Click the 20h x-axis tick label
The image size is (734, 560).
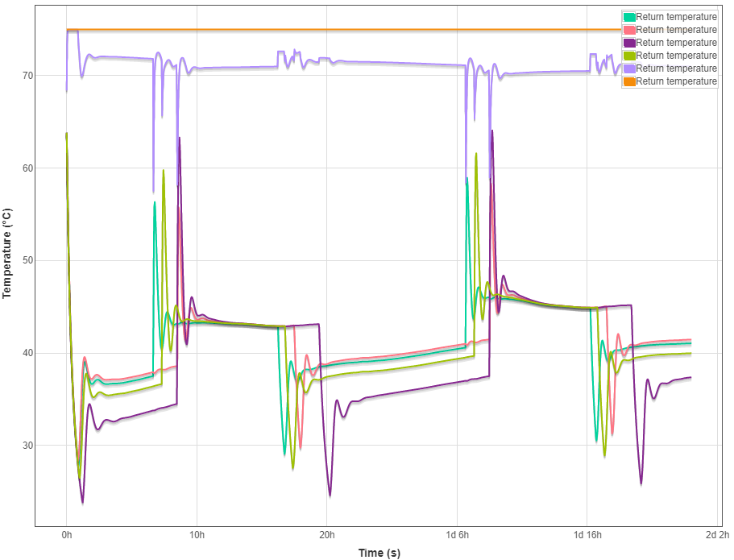327,535
